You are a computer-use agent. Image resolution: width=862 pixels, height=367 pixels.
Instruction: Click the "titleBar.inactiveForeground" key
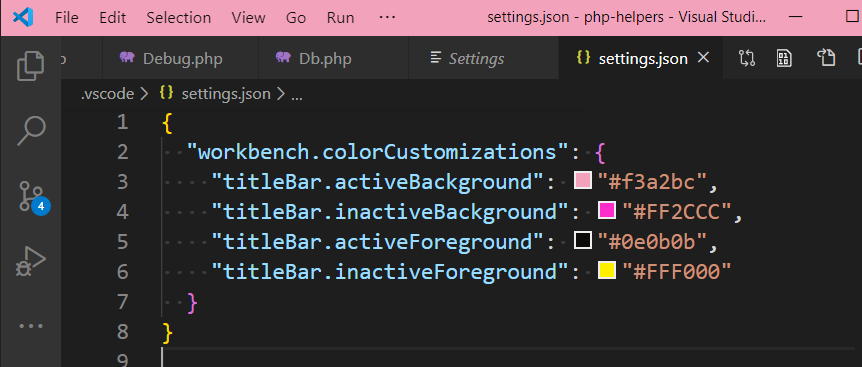(x=390, y=271)
